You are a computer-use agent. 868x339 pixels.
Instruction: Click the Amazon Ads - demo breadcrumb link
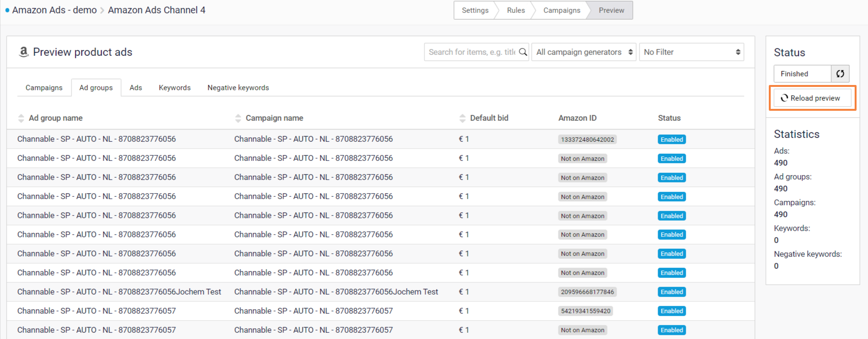(54, 10)
